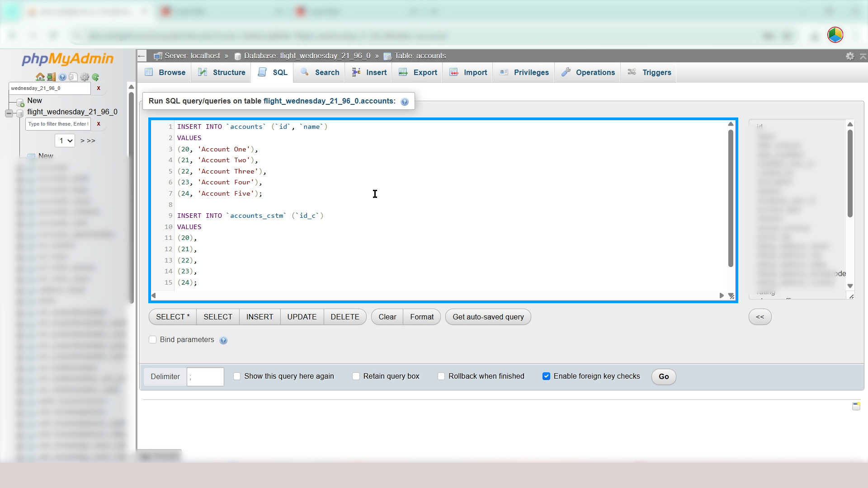Select New database entry in tree
The image size is (868, 488).
(34, 100)
